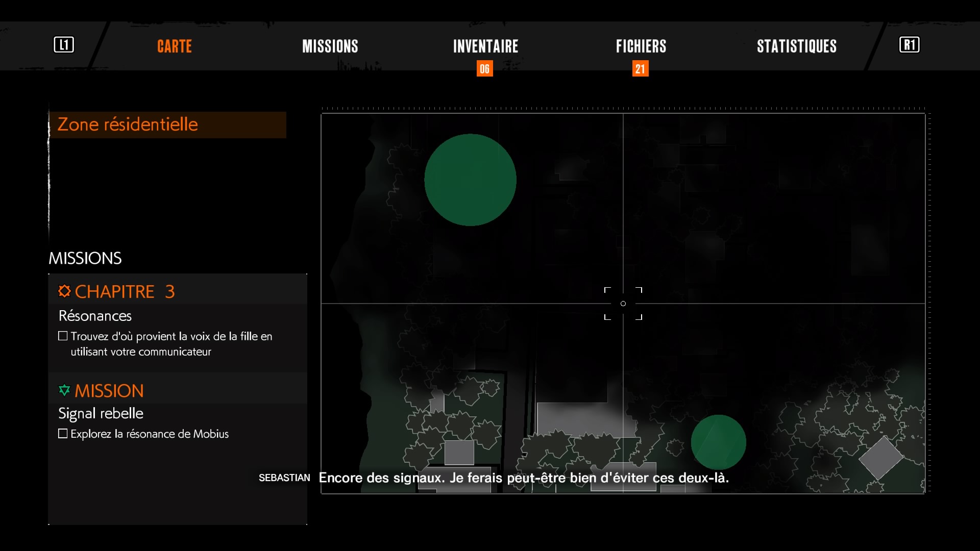Image resolution: width=980 pixels, height=551 pixels.
Task: Click the small green resonance circle on map
Action: coord(718,442)
